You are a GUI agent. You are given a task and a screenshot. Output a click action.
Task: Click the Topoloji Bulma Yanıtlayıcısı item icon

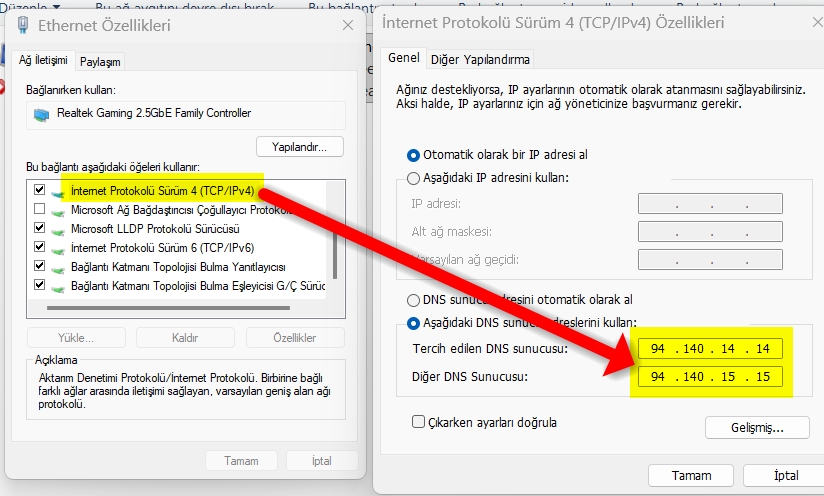coord(57,268)
